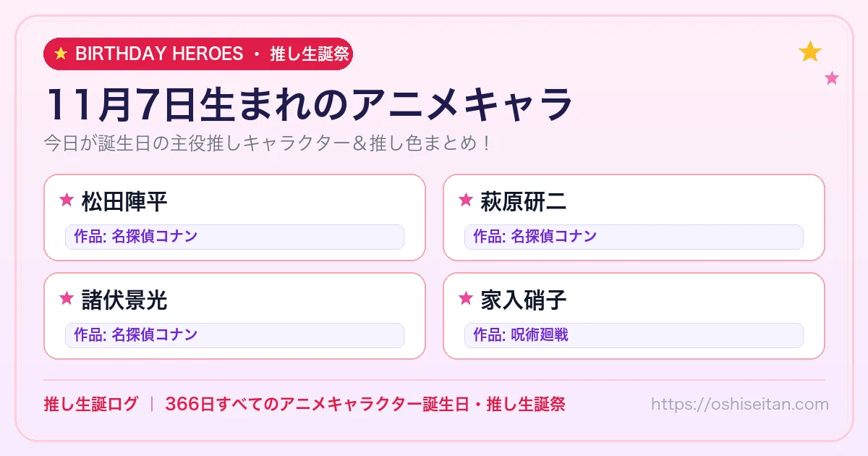Select the 諸伏景光 character name

point(124,299)
